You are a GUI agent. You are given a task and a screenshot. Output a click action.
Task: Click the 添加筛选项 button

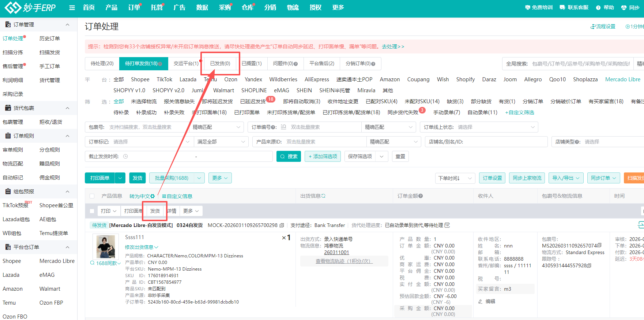323,156
